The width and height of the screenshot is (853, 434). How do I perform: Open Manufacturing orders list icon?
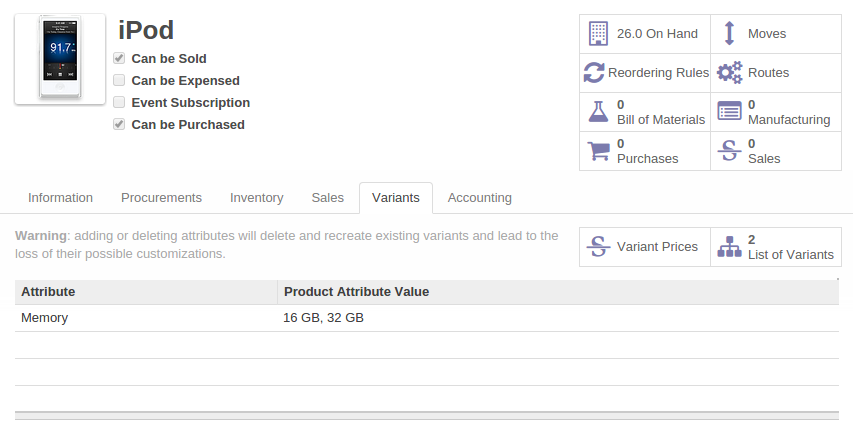click(730, 112)
